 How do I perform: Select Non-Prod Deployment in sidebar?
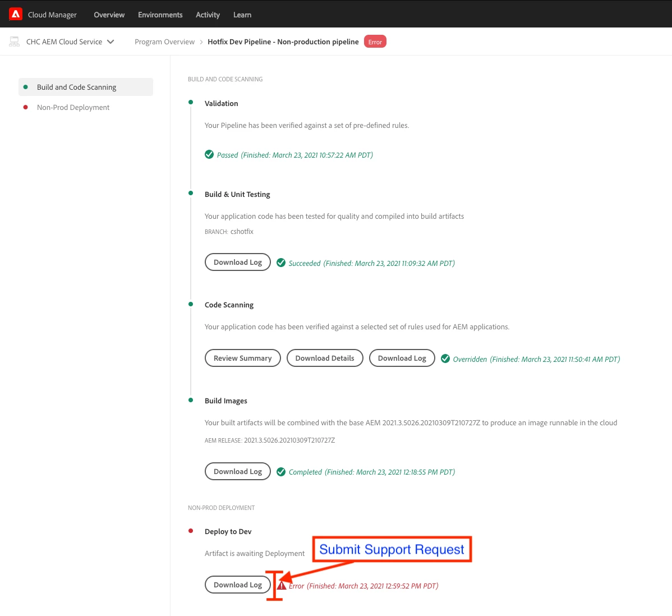[73, 107]
